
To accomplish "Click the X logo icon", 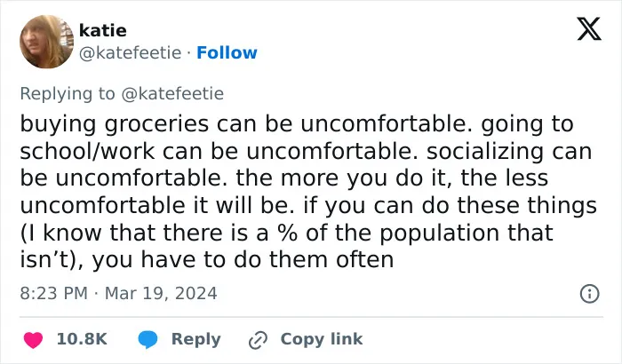I will [589, 28].
